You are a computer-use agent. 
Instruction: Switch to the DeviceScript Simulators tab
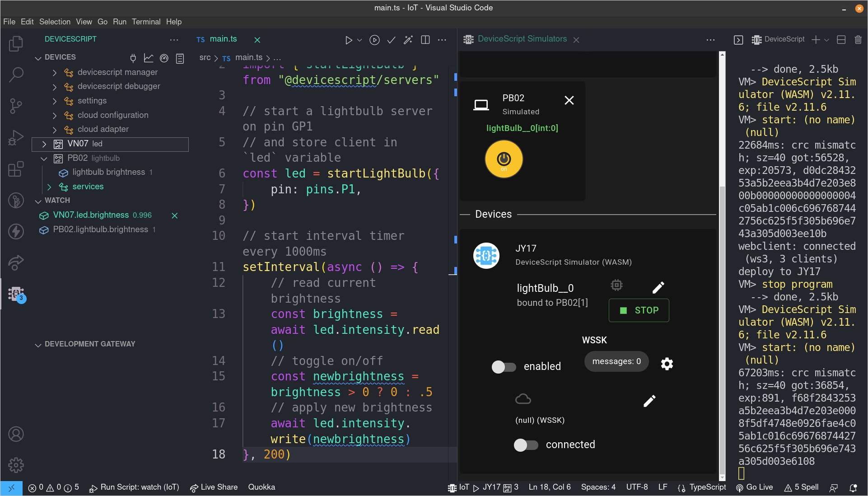tap(522, 39)
